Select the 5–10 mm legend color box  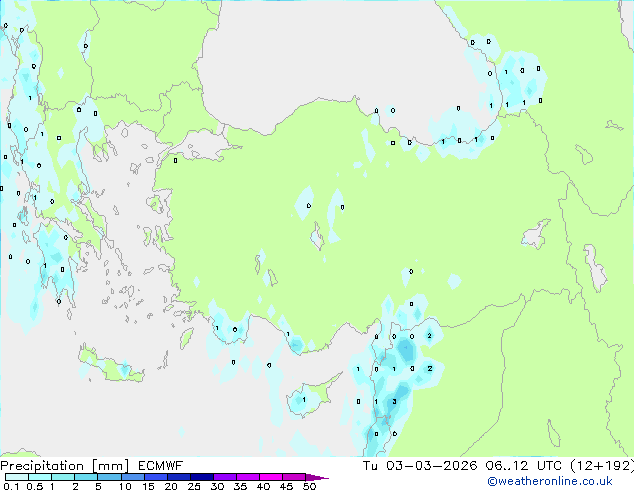click(109, 477)
